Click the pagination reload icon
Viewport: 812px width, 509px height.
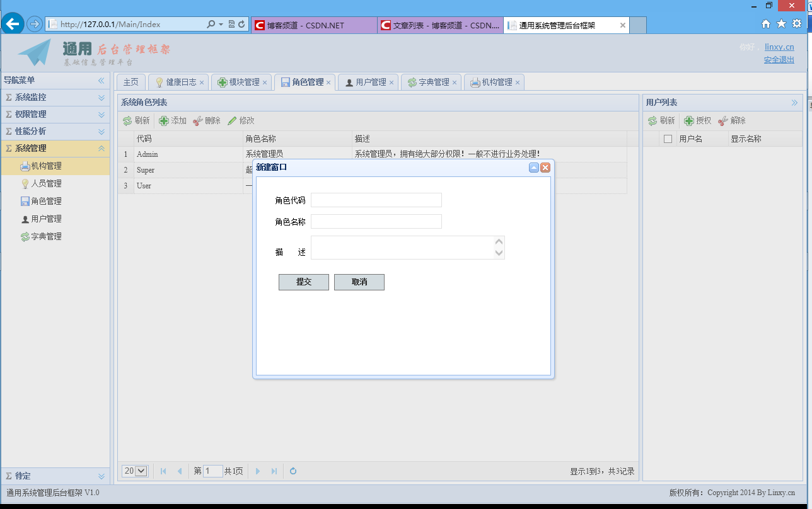293,471
